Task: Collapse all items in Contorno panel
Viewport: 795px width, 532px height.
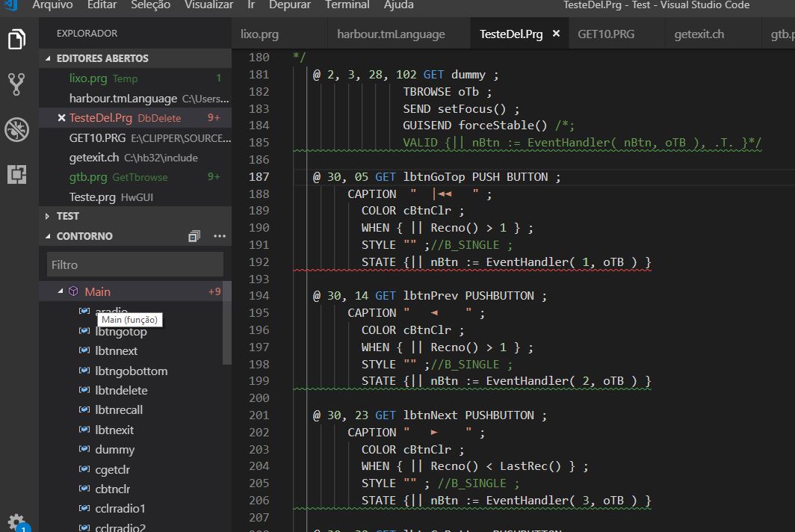Action: 194,236
